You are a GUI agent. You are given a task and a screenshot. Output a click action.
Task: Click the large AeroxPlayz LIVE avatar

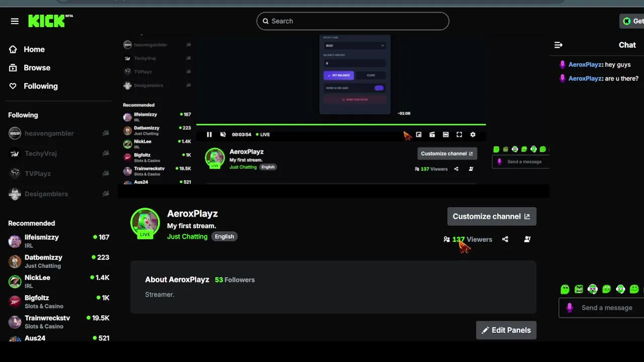(145, 222)
